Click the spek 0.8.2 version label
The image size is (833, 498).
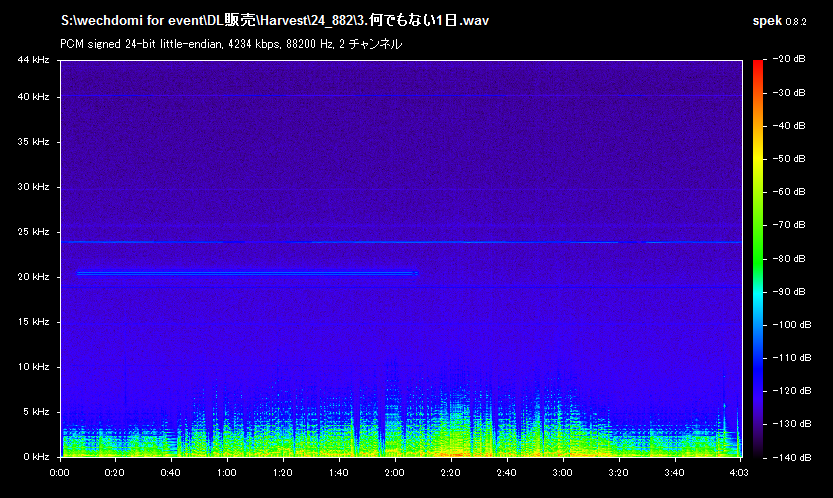[779, 21]
